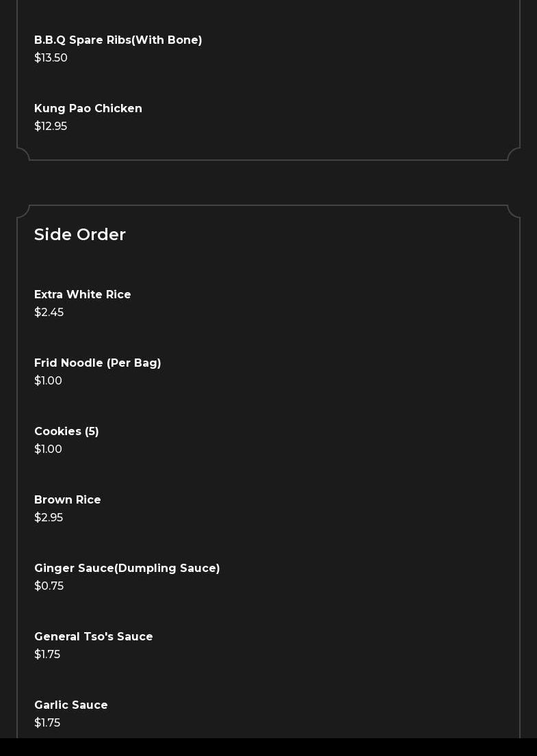This screenshot has width=537, height=756.
Task: Click the $0.75 ginger sauce price
Action: [x=49, y=586]
